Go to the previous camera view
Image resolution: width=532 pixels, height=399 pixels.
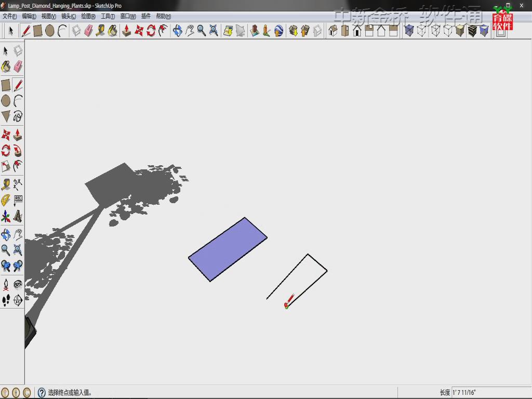(x=6, y=265)
